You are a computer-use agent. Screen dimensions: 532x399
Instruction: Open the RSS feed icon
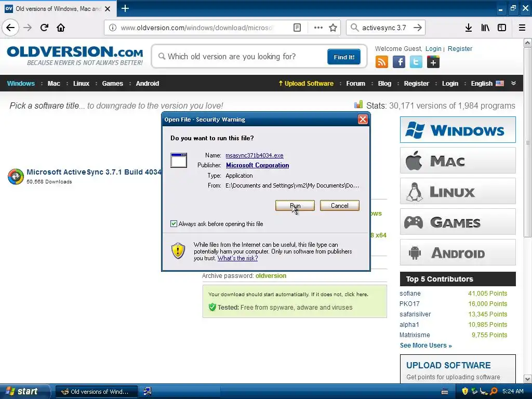382,62
